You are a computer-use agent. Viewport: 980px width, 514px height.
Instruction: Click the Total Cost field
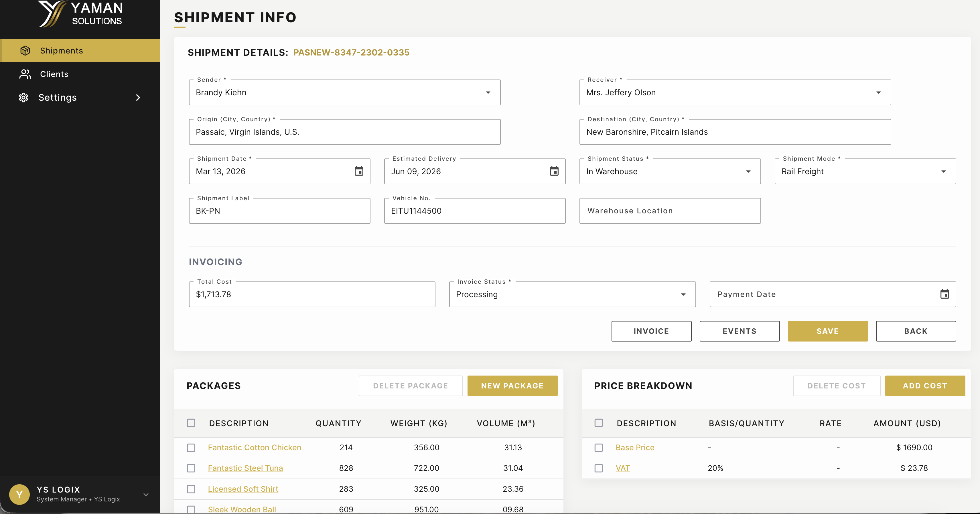(312, 294)
